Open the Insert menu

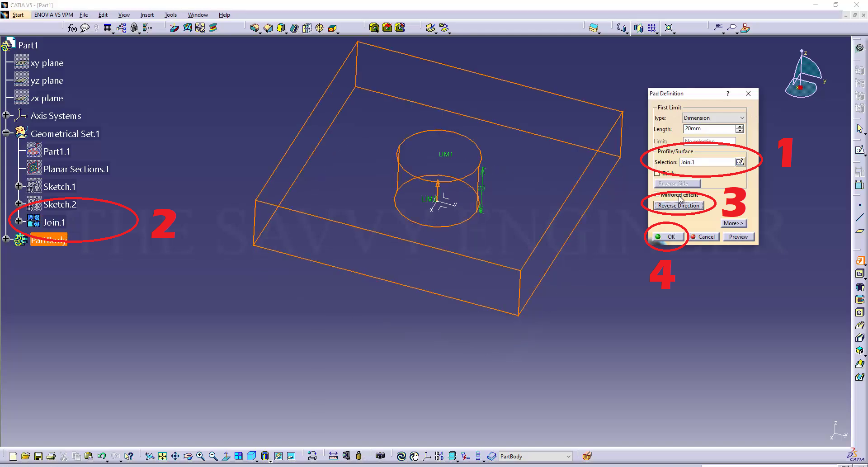(x=147, y=15)
